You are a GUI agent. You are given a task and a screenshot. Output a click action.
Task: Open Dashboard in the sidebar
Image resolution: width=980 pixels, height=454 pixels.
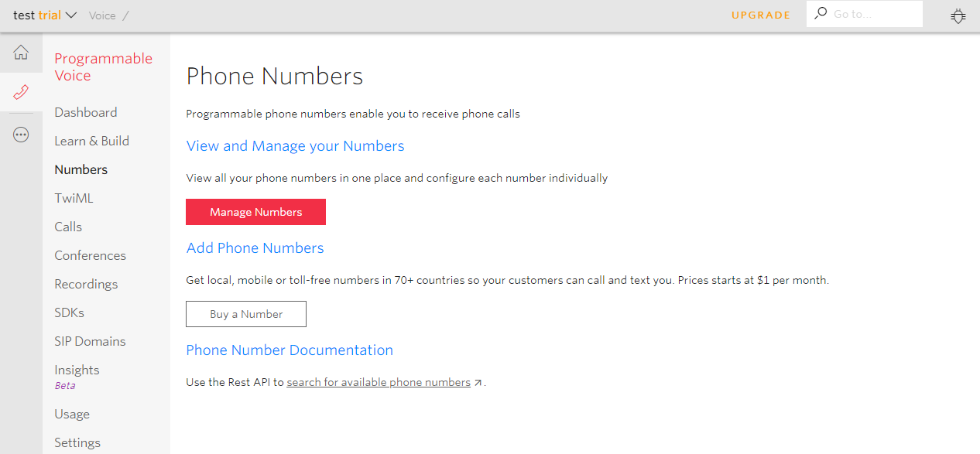86,112
